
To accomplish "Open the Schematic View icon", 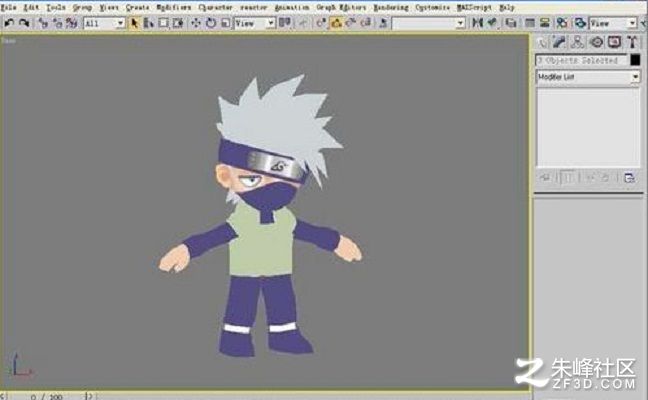I will (545, 23).
